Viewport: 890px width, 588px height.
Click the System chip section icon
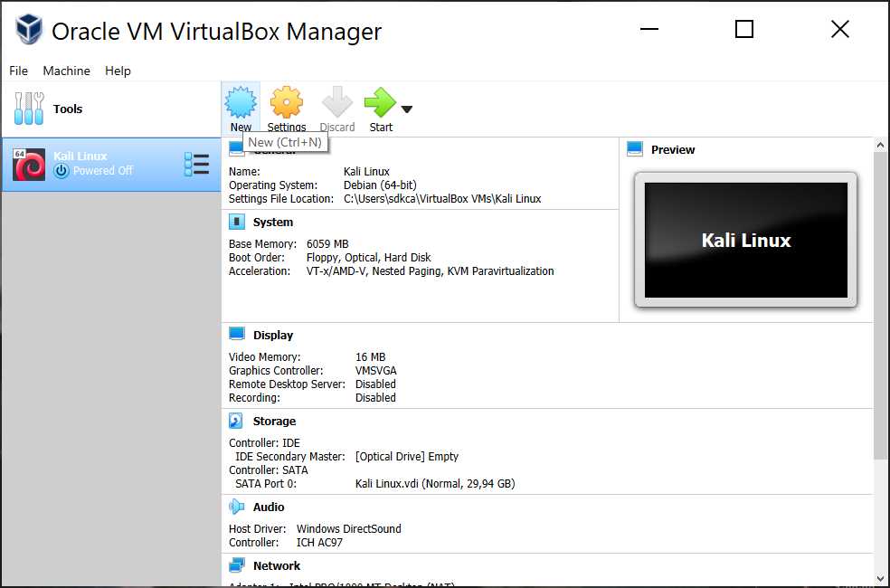pos(237,222)
